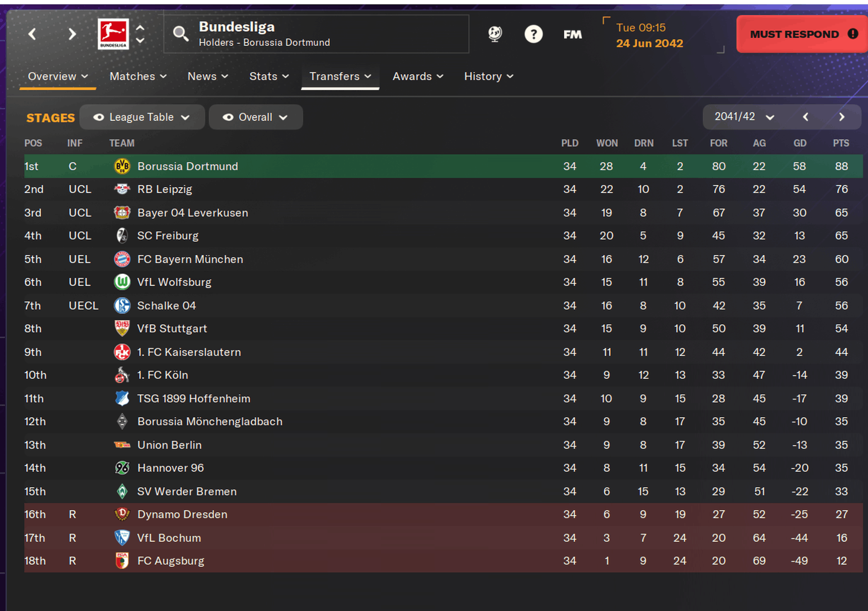Image resolution: width=868 pixels, height=611 pixels.
Task: Open the FM menu logo
Action: [572, 34]
